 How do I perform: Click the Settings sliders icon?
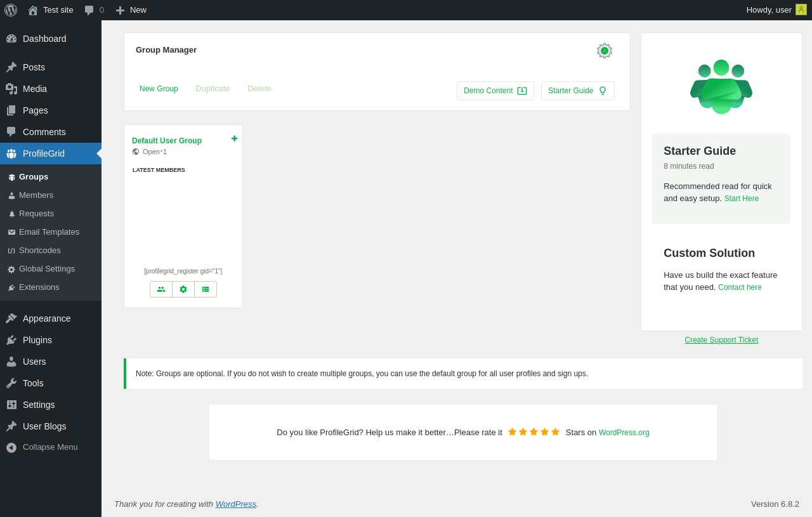coord(11,405)
